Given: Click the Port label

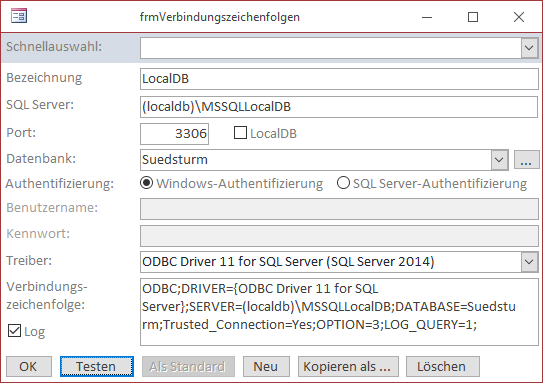Looking at the screenshot, I should [x=21, y=132].
